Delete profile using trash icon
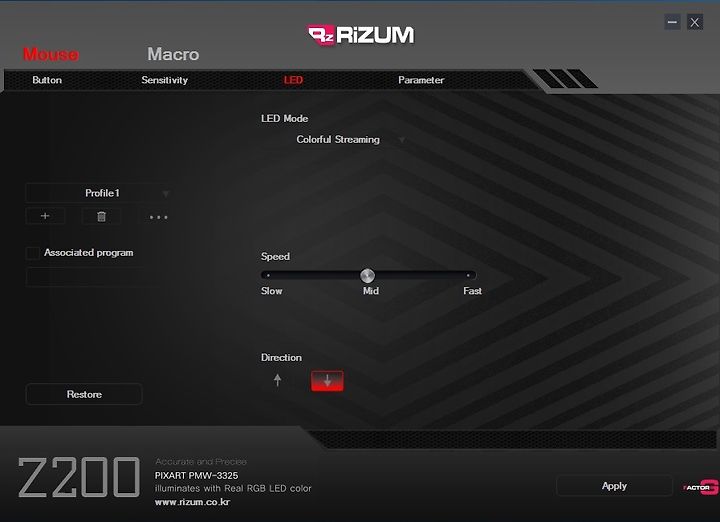The height and width of the screenshot is (522, 720). click(101, 216)
